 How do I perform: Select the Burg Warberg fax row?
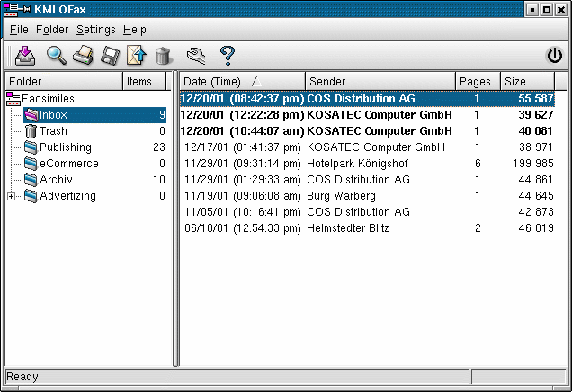point(367,196)
